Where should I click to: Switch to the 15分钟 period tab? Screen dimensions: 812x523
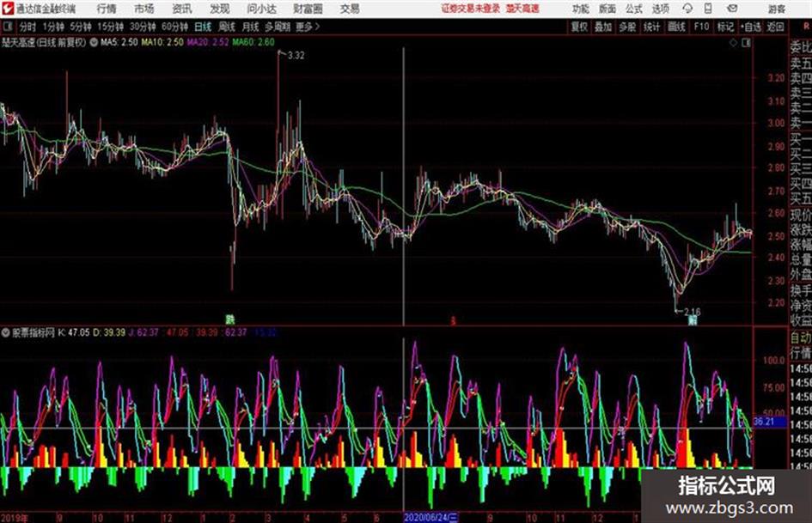pyautogui.click(x=111, y=27)
